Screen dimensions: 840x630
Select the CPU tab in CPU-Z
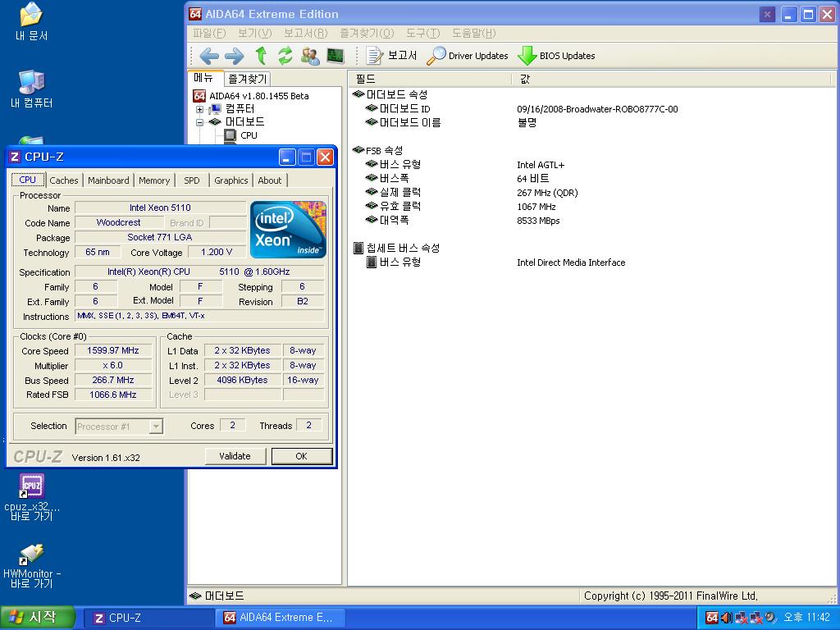[27, 180]
